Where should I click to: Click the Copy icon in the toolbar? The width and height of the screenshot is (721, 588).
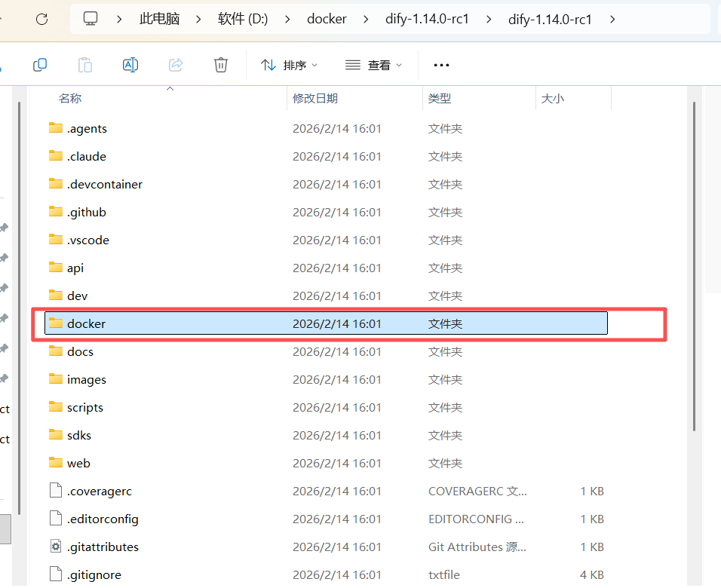pos(40,65)
